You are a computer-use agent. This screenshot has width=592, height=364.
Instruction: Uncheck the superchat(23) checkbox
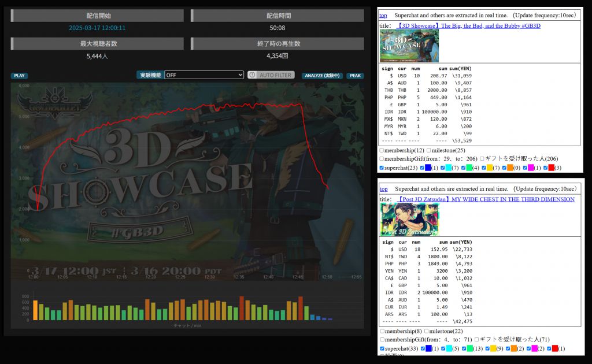pos(382,168)
